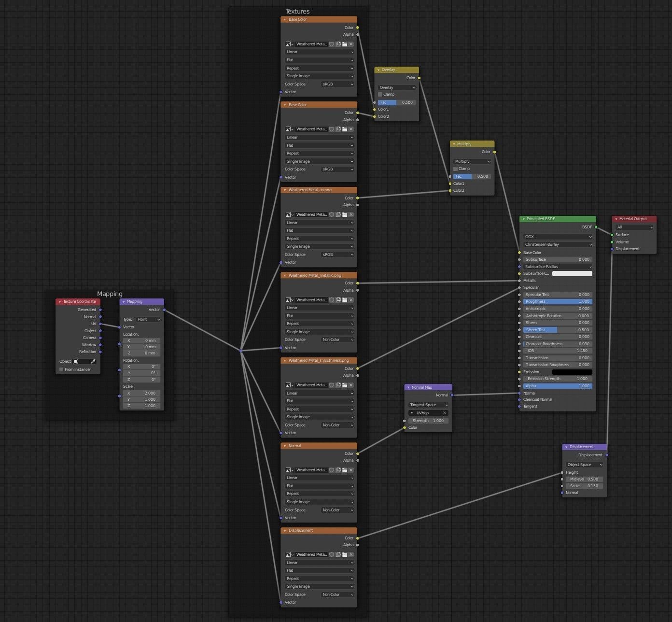Adjust Fac slider in Overlay node
This screenshot has width=672, height=622.
coord(397,102)
